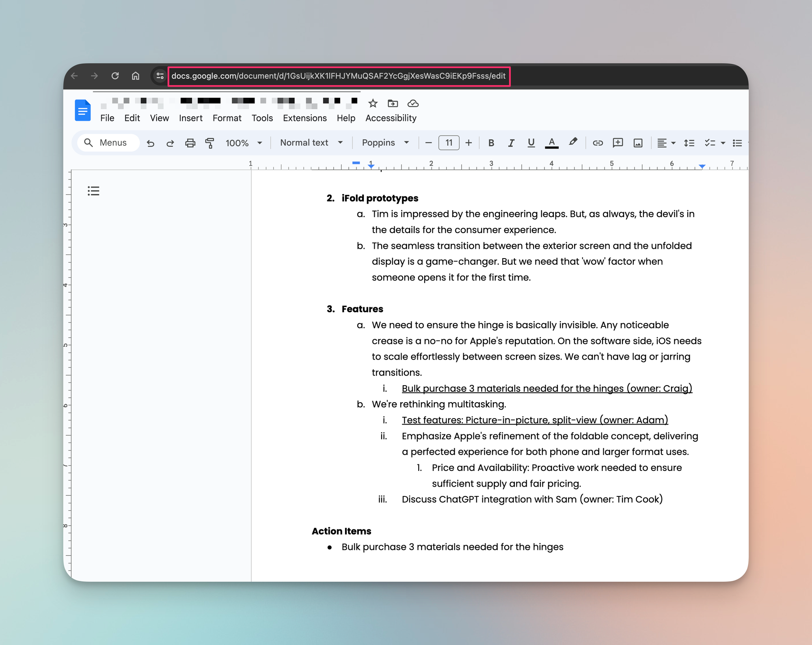Image resolution: width=812 pixels, height=645 pixels.
Task: Open the Edit menu
Action: point(132,118)
